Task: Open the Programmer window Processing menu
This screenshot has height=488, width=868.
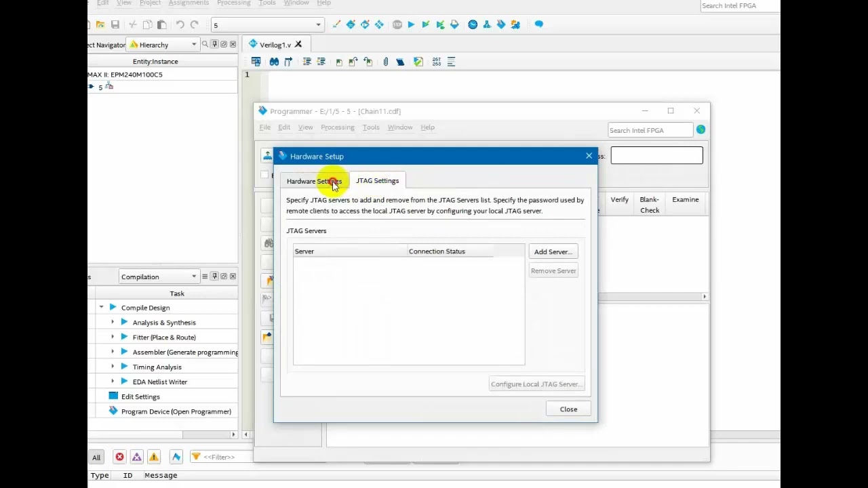Action: point(338,127)
